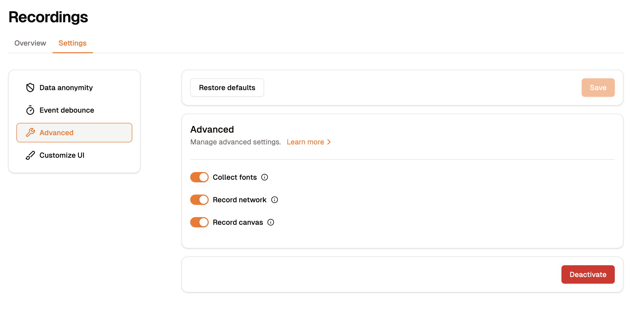Turn off the Record canvas toggle
This screenshot has height=319, width=644.
point(199,222)
